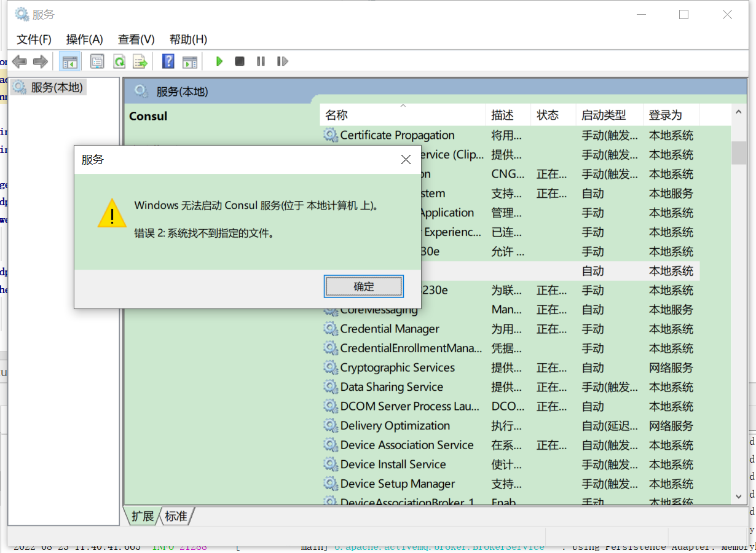Image resolution: width=756 pixels, height=553 pixels.
Task: Click the Export List toolbar icon
Action: click(141, 61)
